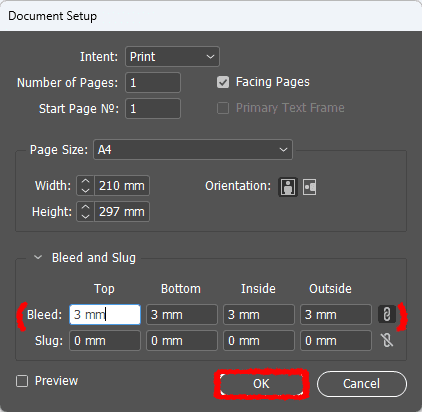Viewport: 422px width, 412px height.
Task: Select landscape orientation icon
Action: point(310,187)
